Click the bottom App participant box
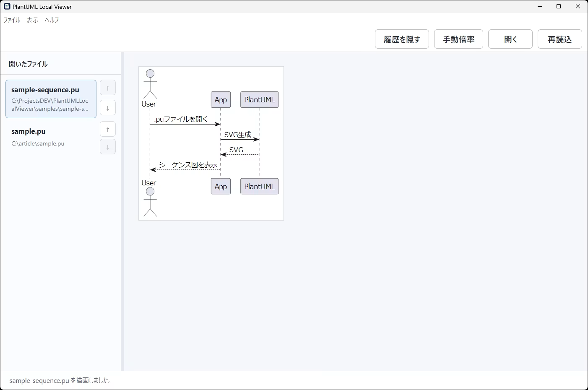 pos(221,186)
